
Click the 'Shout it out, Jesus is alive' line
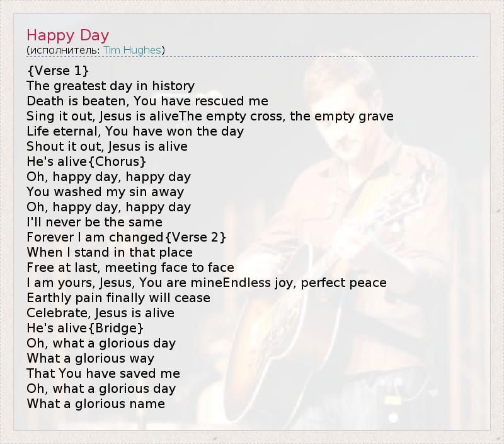[107, 146]
